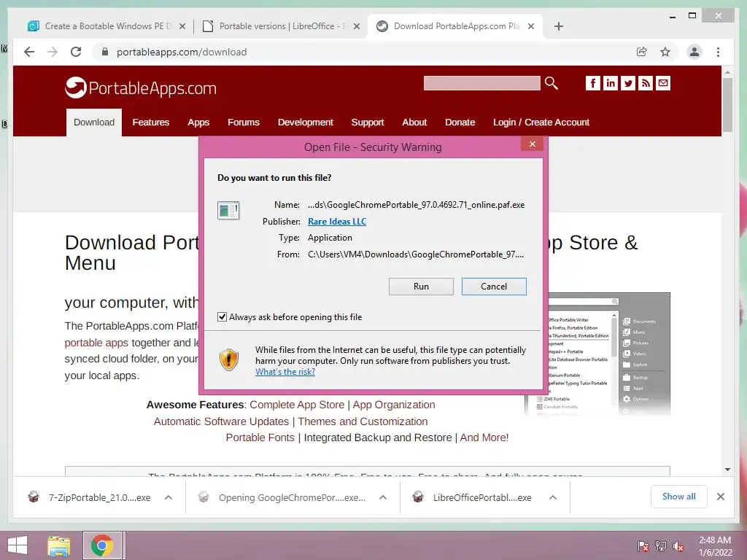
Task: Open the Chrome profile avatar icon
Action: (694, 52)
